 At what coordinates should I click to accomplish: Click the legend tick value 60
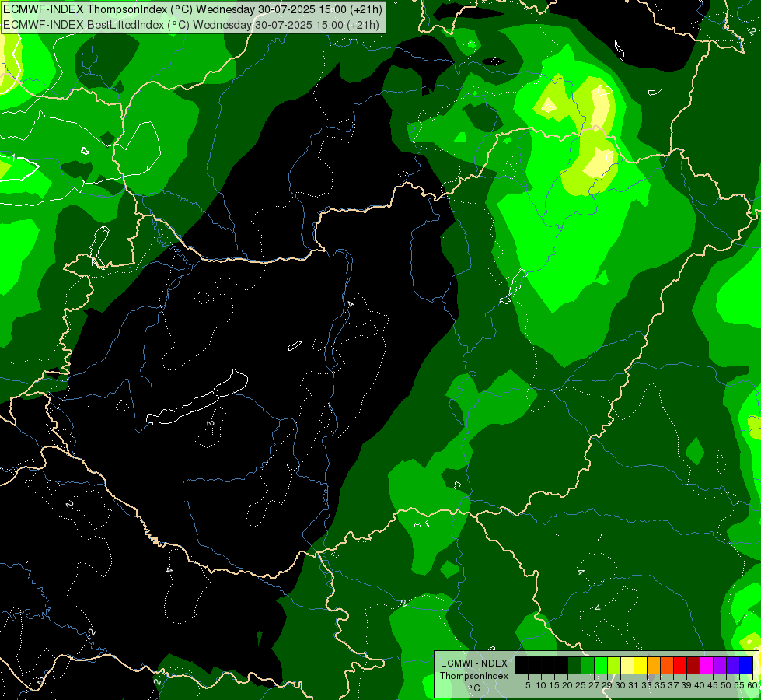[x=752, y=685]
